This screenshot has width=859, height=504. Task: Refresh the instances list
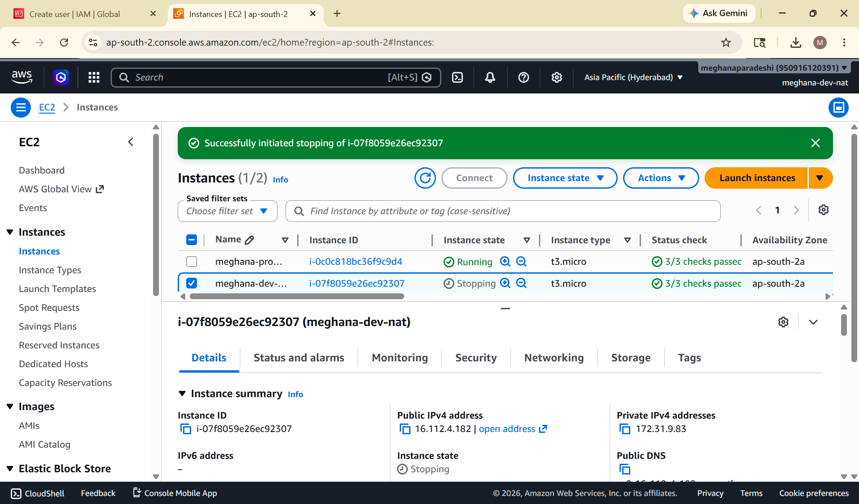tap(425, 178)
